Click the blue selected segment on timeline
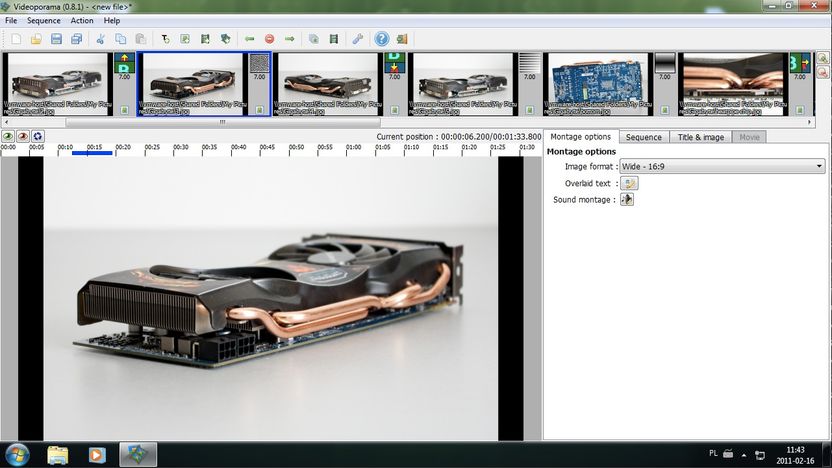The width and height of the screenshot is (832, 468). point(92,153)
